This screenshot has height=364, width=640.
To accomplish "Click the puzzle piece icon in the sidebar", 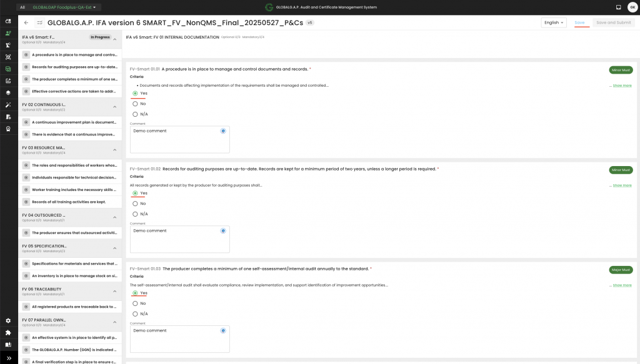I will click(x=8, y=332).
